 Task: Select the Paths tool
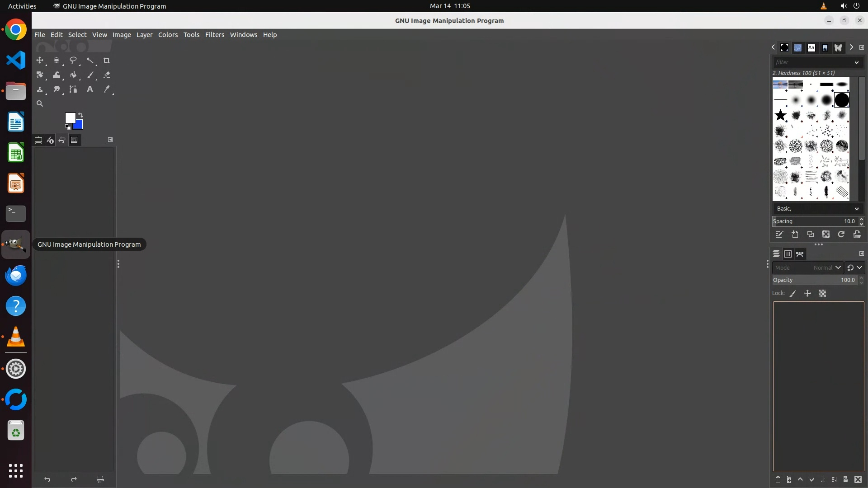[73, 89]
